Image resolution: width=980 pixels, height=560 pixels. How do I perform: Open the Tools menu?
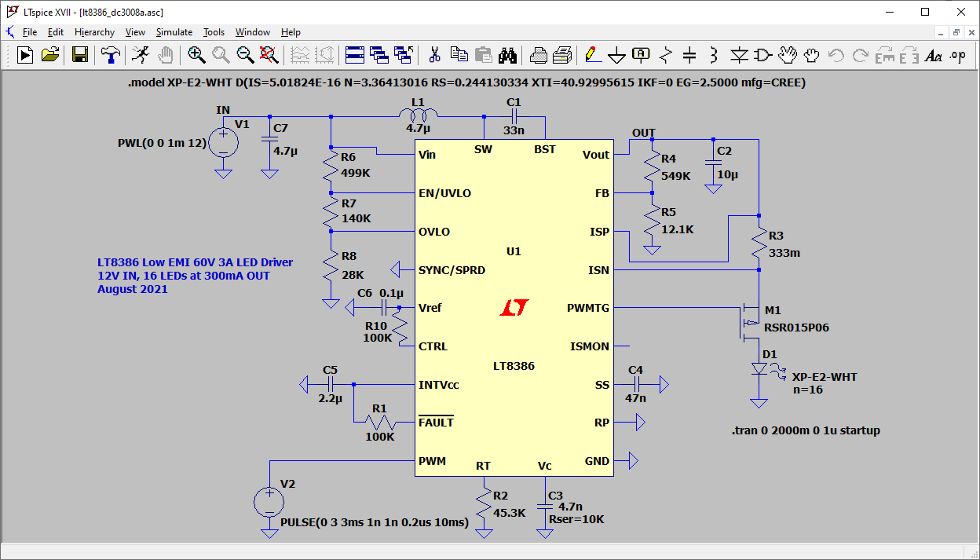point(214,32)
